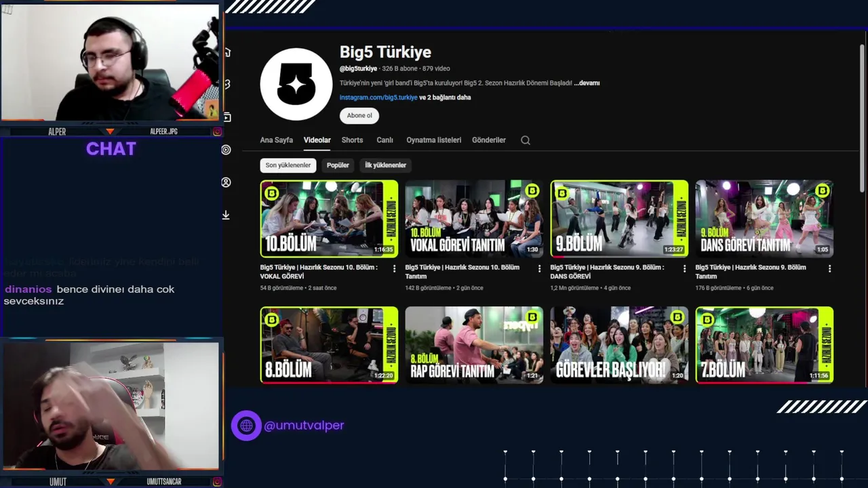Click orange triangle between ALPER and ALPEER.JPG
This screenshot has width=868, height=488.
click(x=110, y=131)
